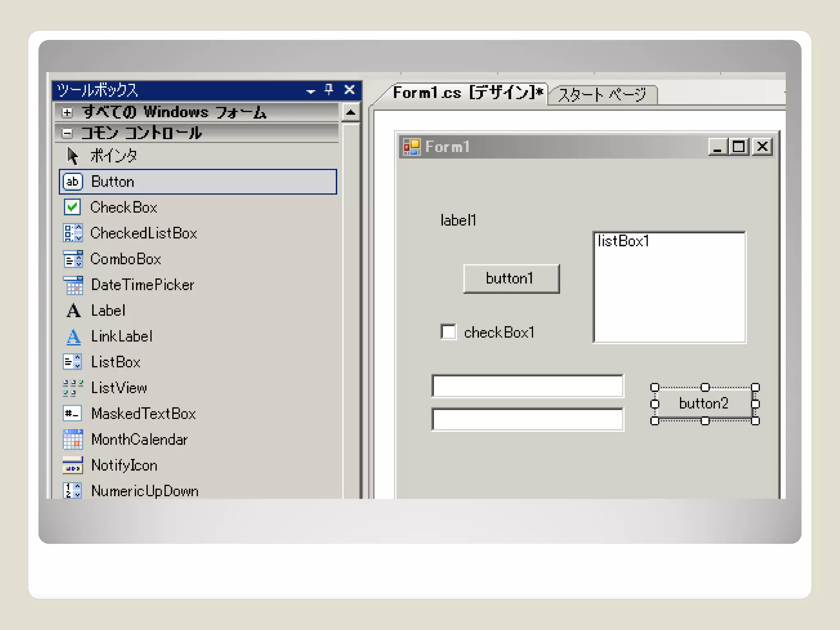Screen dimensions: 840x630
Task: Activate the Form1.cs [デザイン] tab
Action: coord(468,93)
